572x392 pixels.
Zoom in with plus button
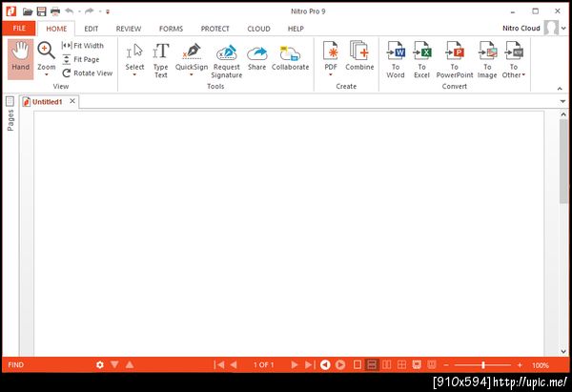(520, 365)
